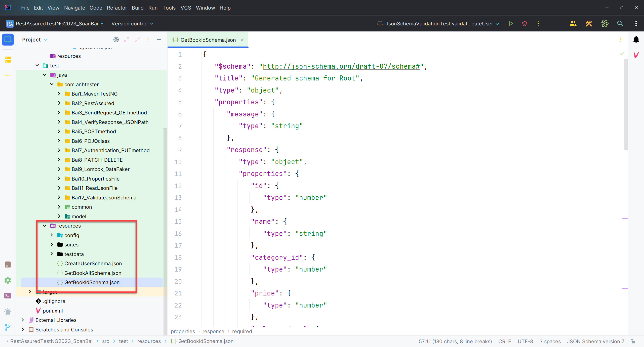Click 'src' in navigation bar path
The width and height of the screenshot is (644, 347).
click(x=106, y=341)
